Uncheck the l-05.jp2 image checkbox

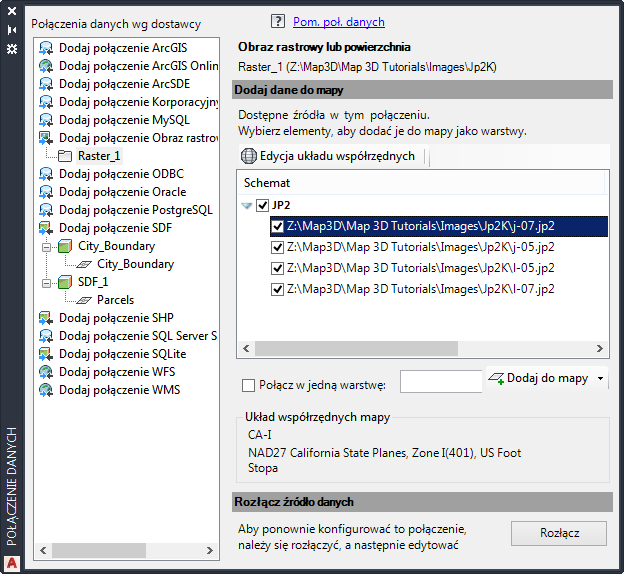pos(277,268)
